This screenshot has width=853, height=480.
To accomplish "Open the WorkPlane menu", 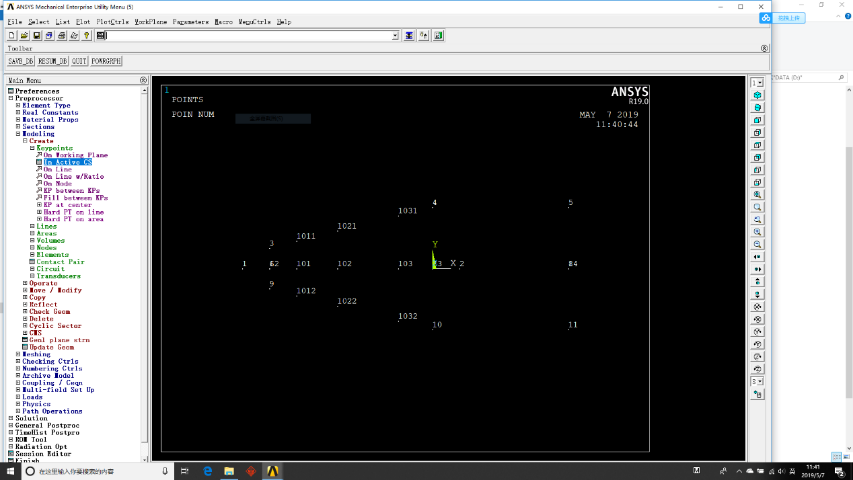I will (x=151, y=22).
